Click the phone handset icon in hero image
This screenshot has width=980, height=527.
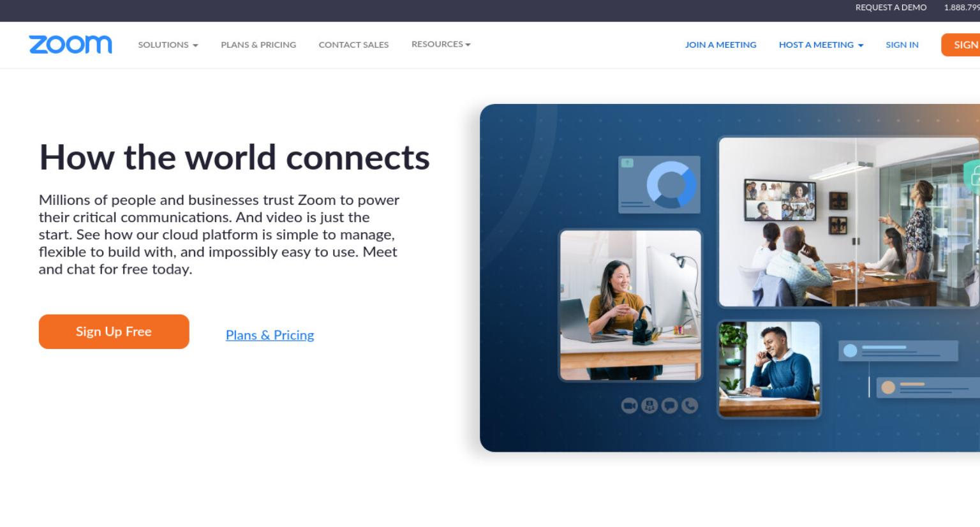coord(690,406)
